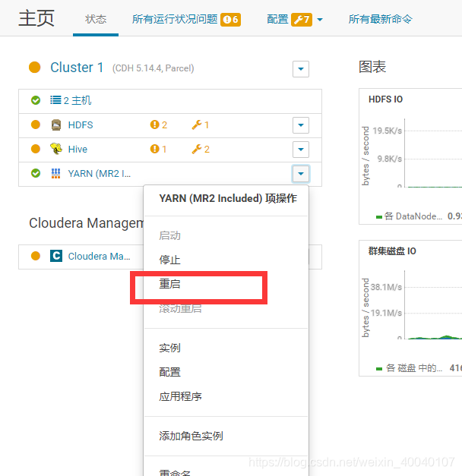462x476 pixels.
Task: Click the 群集磁盘 IO chart title
Action: pyautogui.click(x=392, y=251)
